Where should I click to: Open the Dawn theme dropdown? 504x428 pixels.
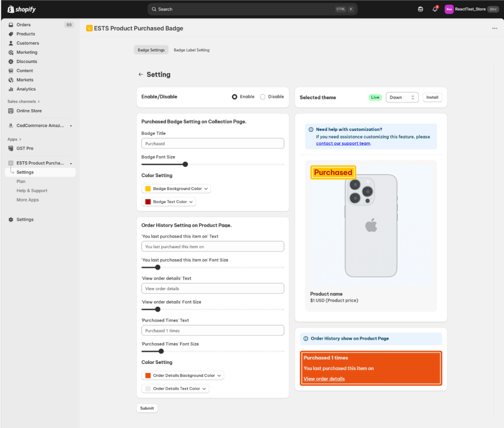pyautogui.click(x=402, y=97)
